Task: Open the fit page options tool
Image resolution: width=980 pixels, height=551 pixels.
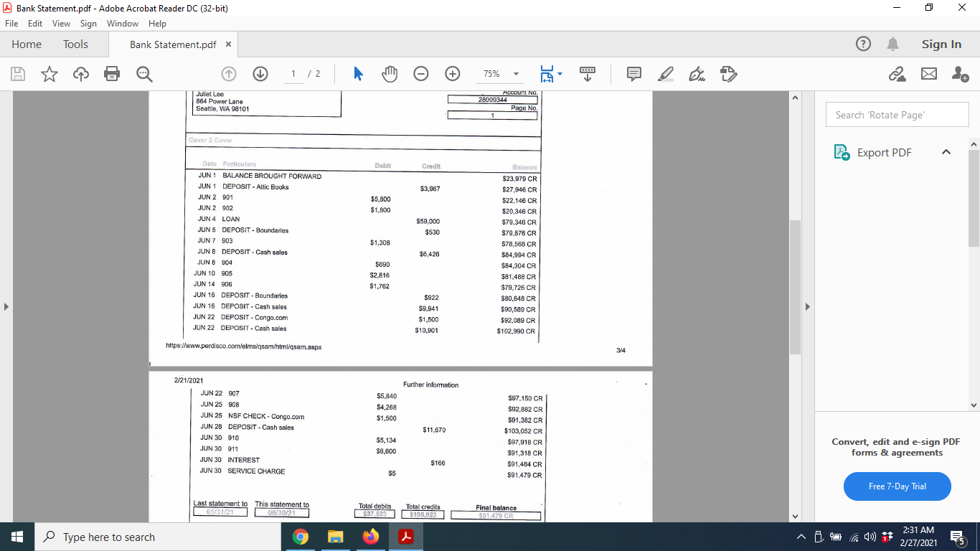Action: (x=552, y=74)
